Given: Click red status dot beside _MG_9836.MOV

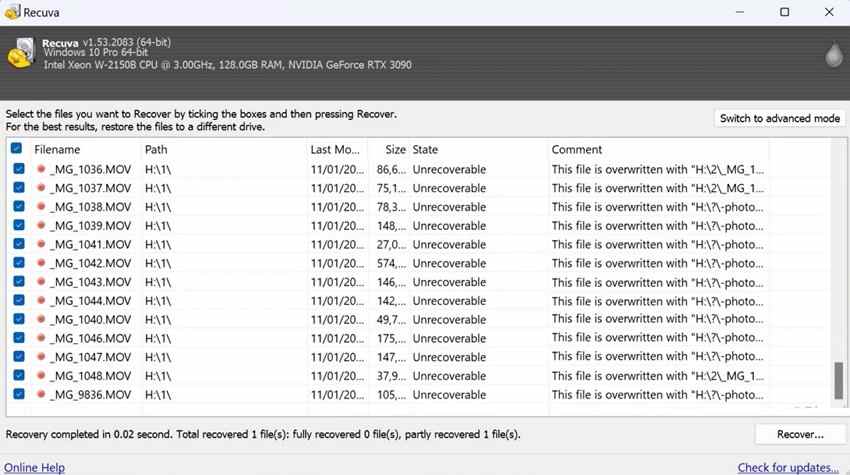Looking at the screenshot, I should point(41,394).
